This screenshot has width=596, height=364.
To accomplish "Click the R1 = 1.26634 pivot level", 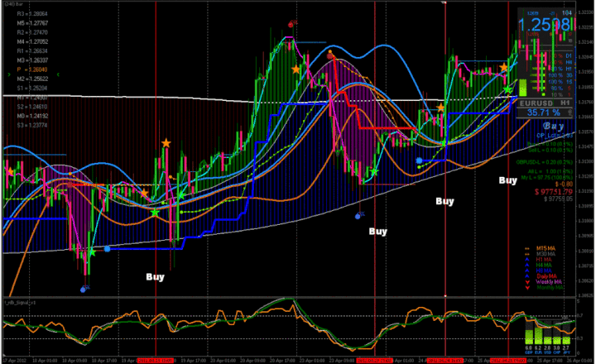I will [x=32, y=51].
